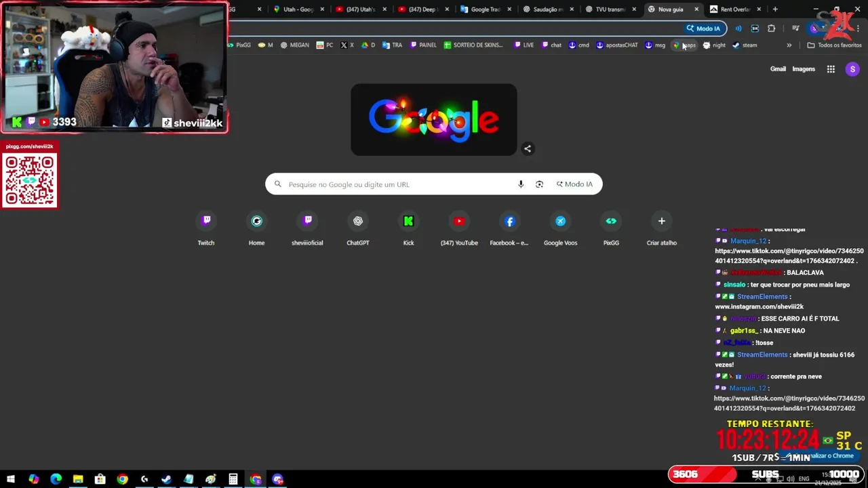
Task: Open the D Google Drive bookmark
Action: pyautogui.click(x=368, y=45)
